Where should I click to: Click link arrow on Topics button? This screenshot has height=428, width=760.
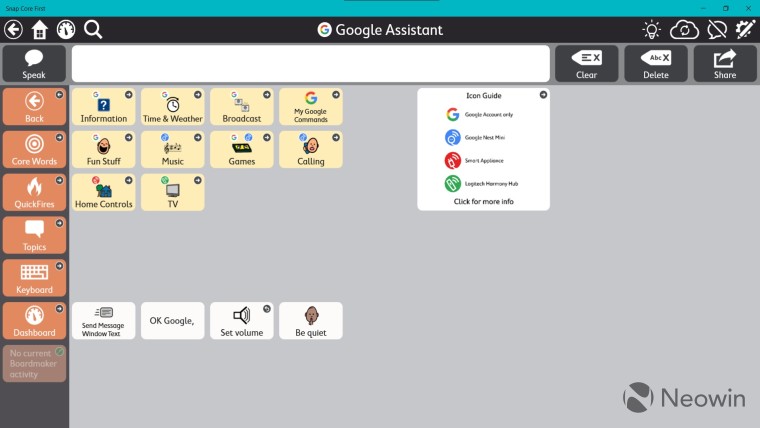59,223
